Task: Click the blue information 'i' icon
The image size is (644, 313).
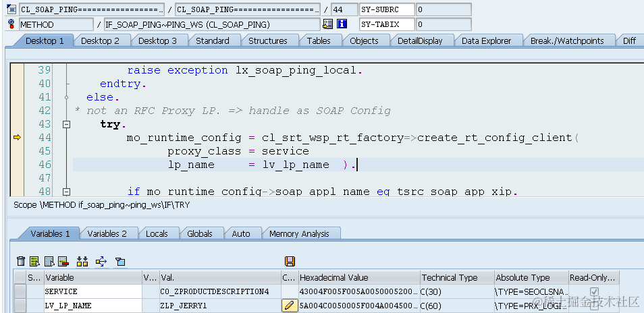Action: tap(342, 24)
